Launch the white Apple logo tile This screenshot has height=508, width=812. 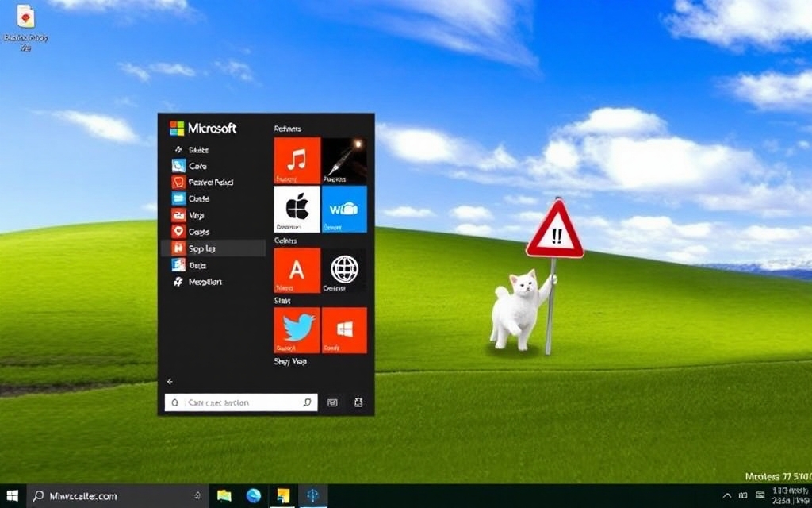[x=297, y=210]
